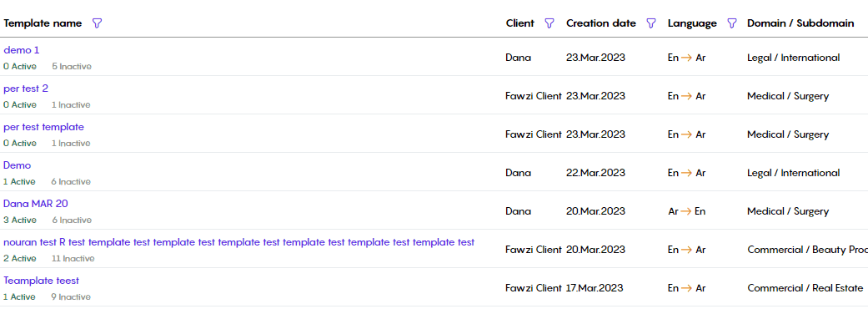Select the Creation date column header text
Screen dimensions: 868x314
pos(601,23)
